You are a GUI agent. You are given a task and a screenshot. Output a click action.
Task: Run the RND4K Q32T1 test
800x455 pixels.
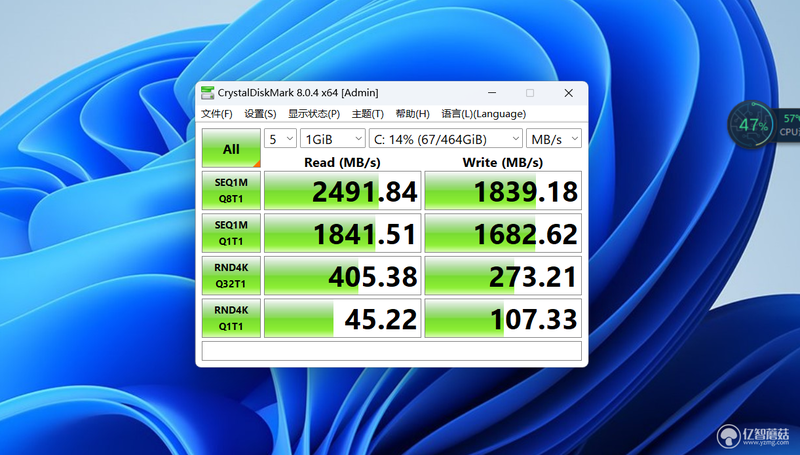(x=231, y=275)
